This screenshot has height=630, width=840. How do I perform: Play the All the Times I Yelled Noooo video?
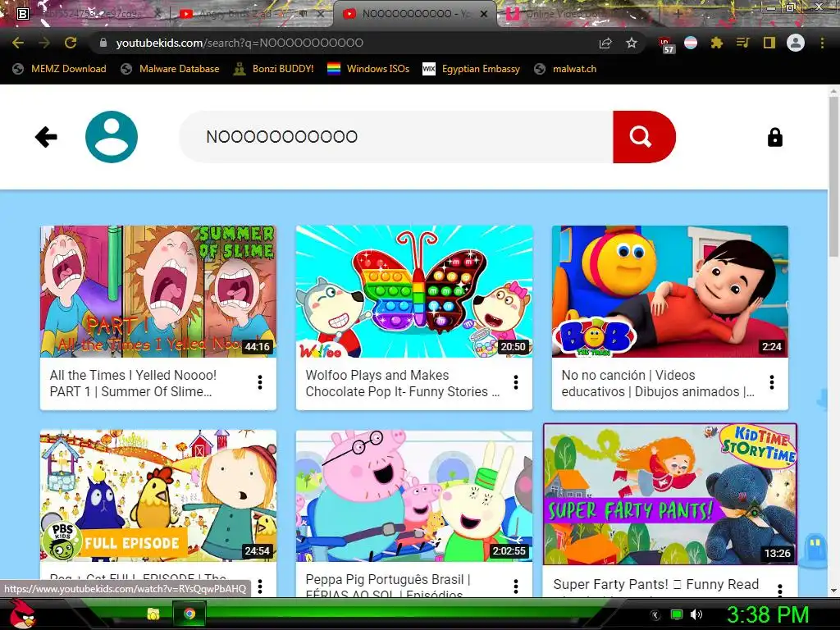[158, 291]
